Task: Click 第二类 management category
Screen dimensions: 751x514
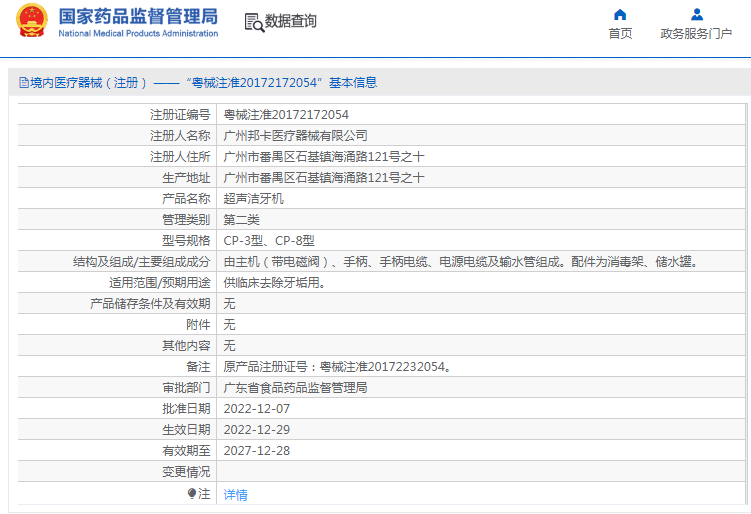Action: click(x=241, y=220)
